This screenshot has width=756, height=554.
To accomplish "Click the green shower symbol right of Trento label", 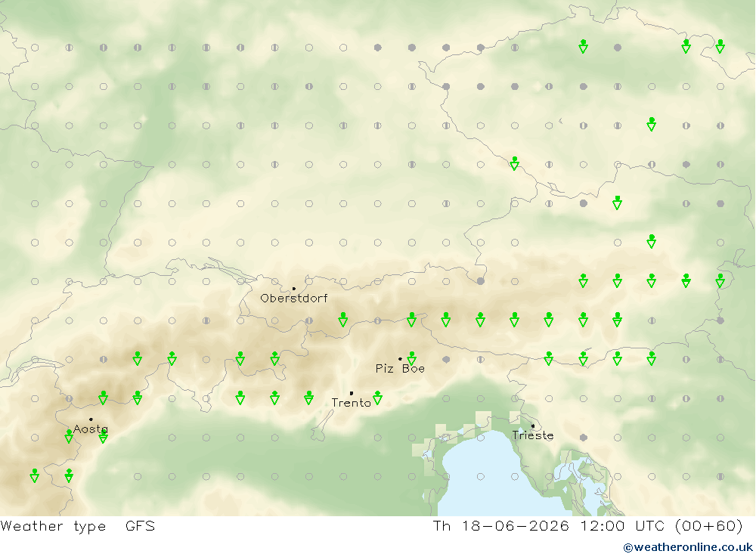I will tap(377, 398).
